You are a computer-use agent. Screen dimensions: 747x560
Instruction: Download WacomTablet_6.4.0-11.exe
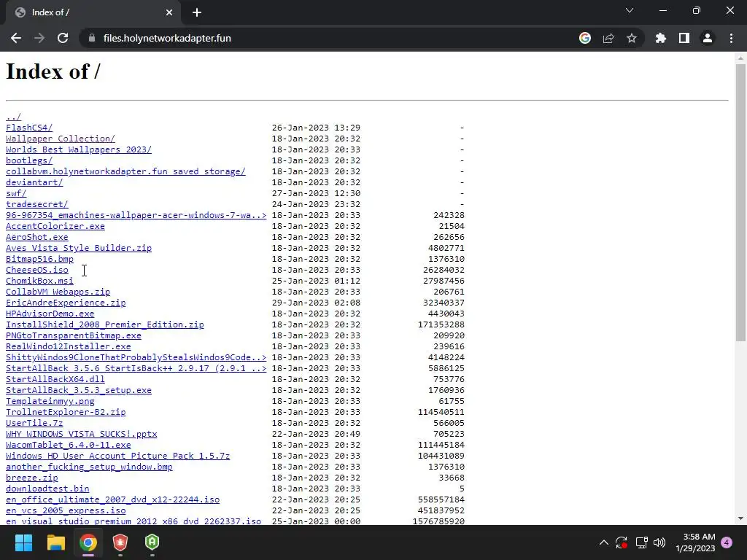pos(68,446)
